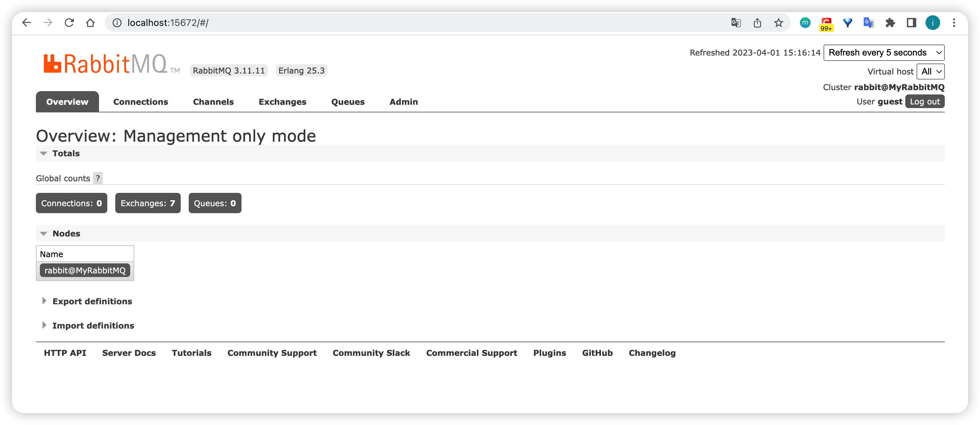Click the blue V-shaped extension icon

pos(847,23)
